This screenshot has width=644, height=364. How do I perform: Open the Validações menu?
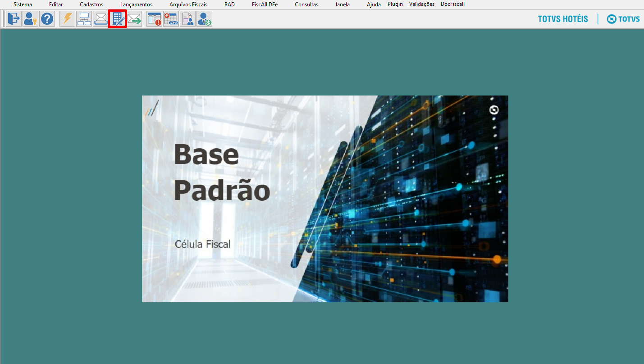[422, 4]
